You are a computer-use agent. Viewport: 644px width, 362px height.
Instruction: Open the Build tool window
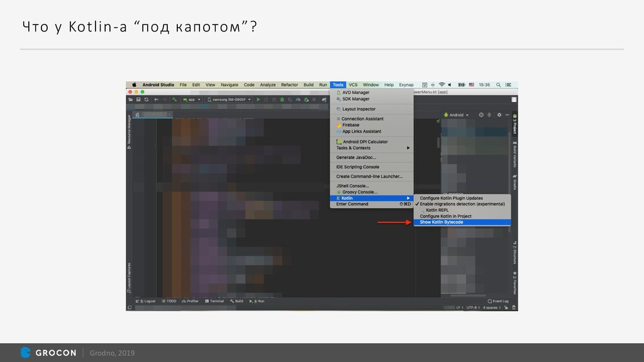tap(236, 301)
